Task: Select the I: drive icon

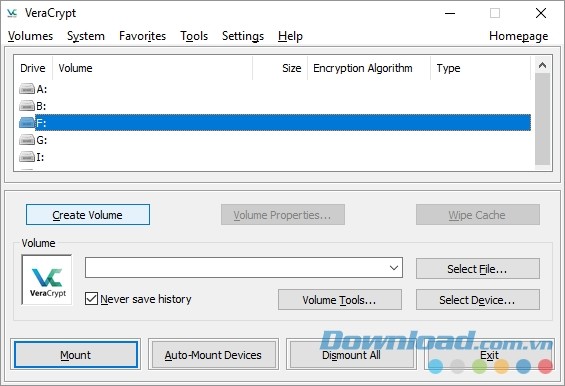Action: coord(27,157)
